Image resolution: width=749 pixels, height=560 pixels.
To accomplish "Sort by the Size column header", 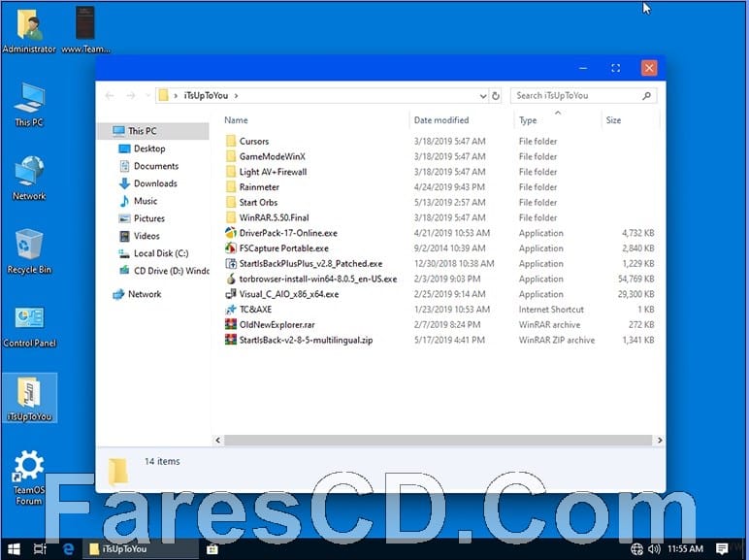I will click(x=613, y=120).
